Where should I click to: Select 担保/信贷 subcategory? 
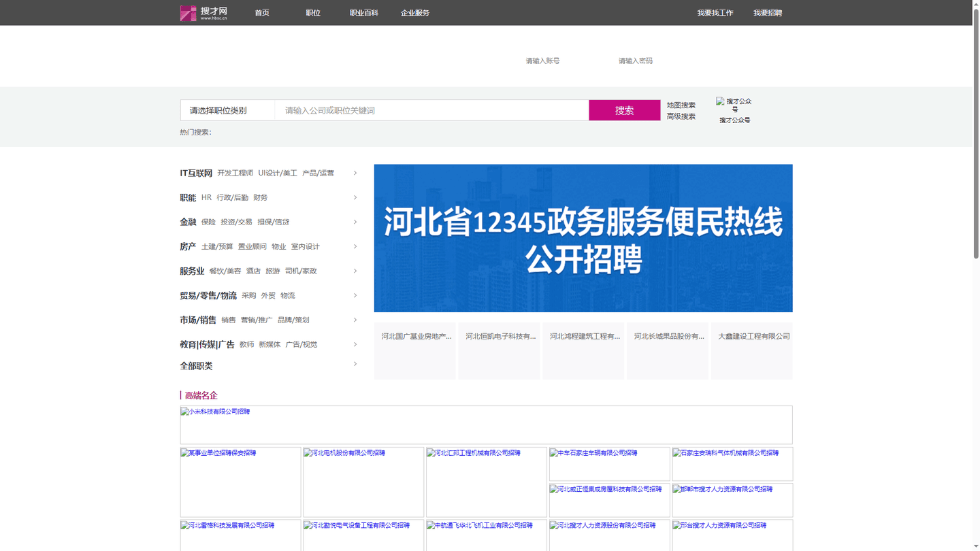273,222
